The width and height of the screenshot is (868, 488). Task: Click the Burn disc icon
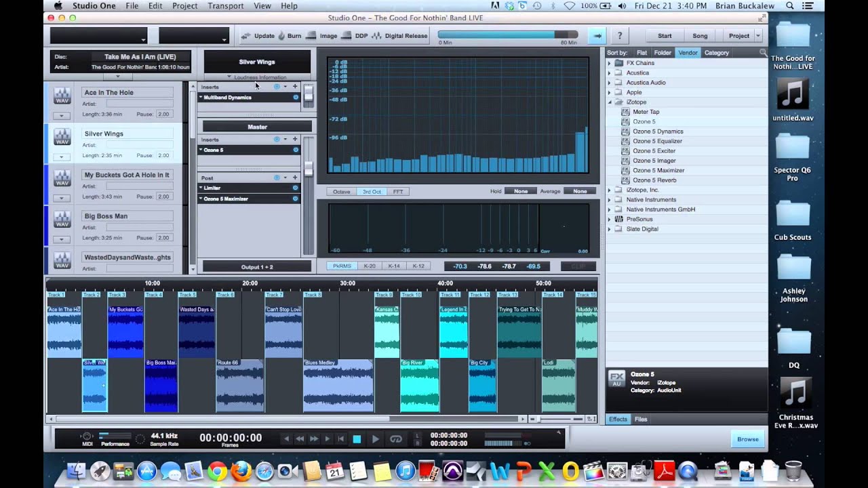click(x=281, y=36)
